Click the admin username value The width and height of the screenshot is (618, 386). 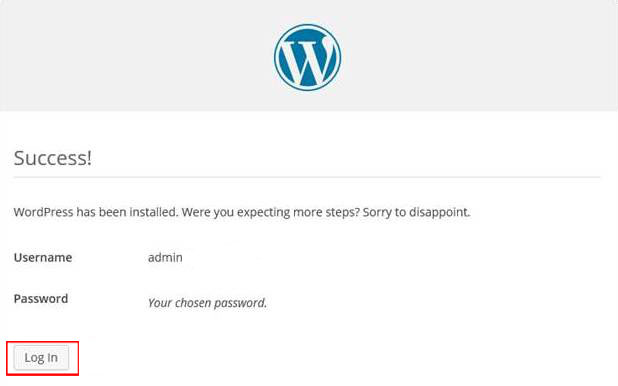(x=165, y=257)
